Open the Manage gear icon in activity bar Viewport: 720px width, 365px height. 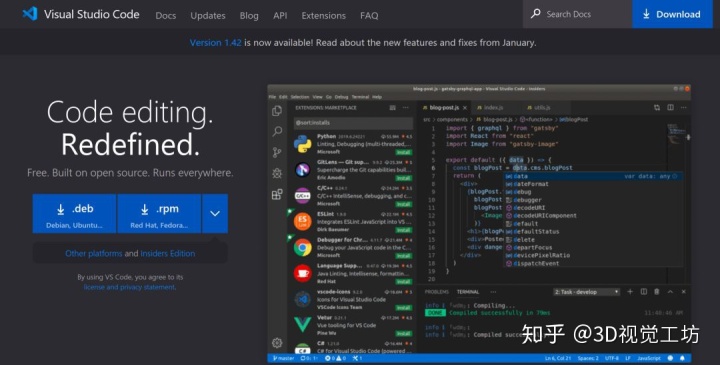click(277, 343)
